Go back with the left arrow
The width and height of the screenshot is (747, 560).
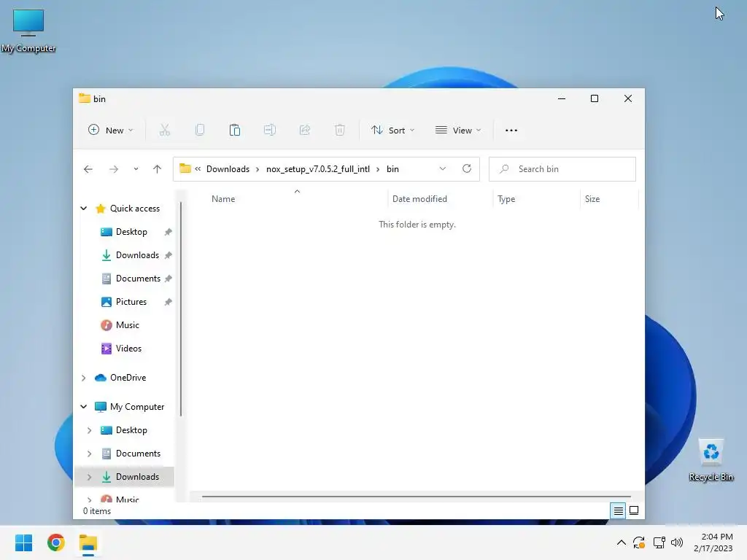(x=88, y=169)
